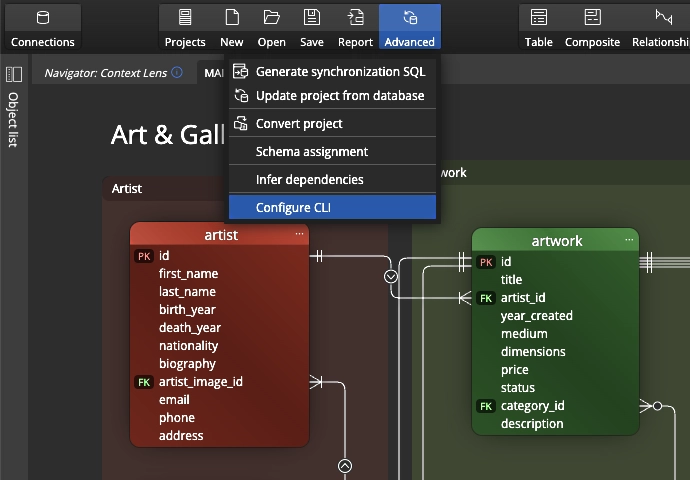Select the artist_image_id column
This screenshot has width=690, height=480.
pyautogui.click(x=201, y=381)
